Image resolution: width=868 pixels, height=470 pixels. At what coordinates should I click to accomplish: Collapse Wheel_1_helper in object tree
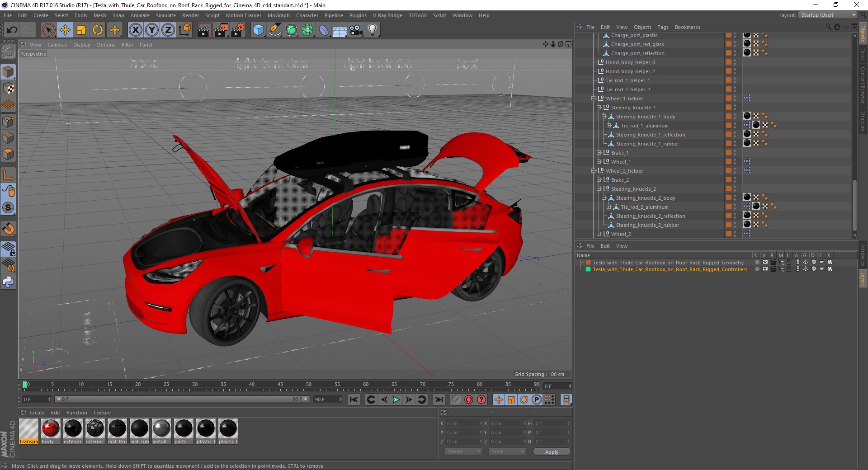(594, 99)
